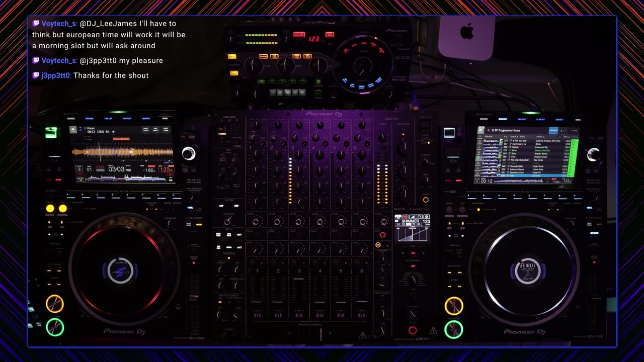Sort by TRACK column on right deck
644x362 pixels.
pos(514,137)
